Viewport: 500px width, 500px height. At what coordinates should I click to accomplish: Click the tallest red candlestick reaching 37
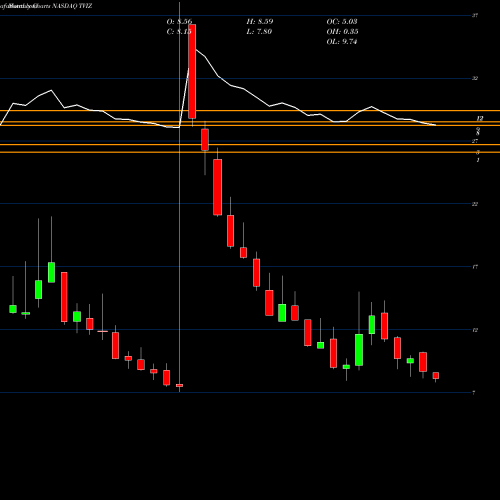tap(192, 71)
